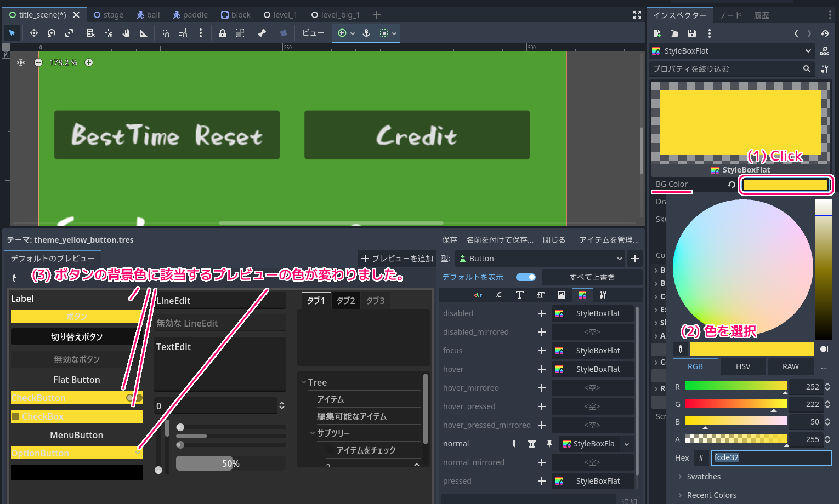Open the 履歴 history tab
This screenshot has width=839, height=504.
point(761,15)
